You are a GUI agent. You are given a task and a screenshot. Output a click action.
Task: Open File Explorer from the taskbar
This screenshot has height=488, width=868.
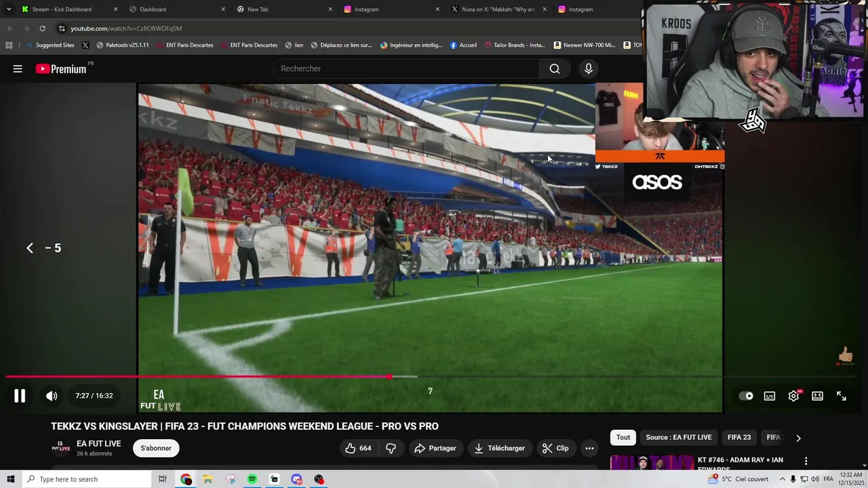(x=208, y=479)
